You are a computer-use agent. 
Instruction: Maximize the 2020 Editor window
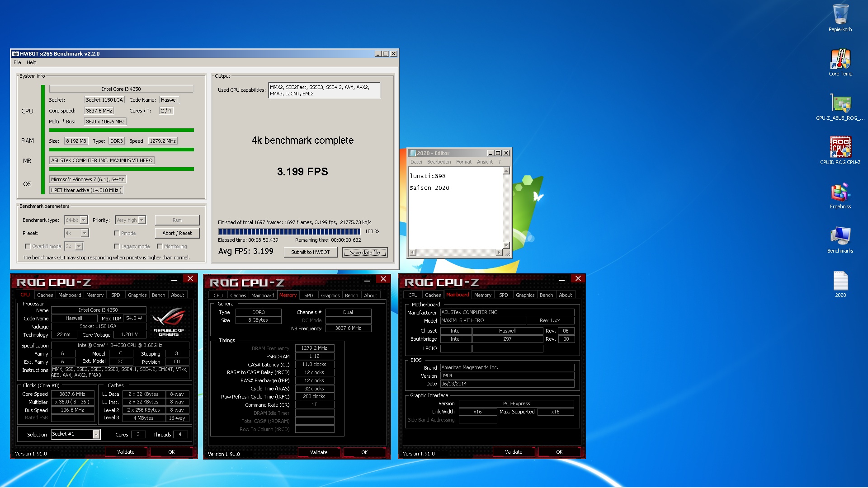pos(498,153)
